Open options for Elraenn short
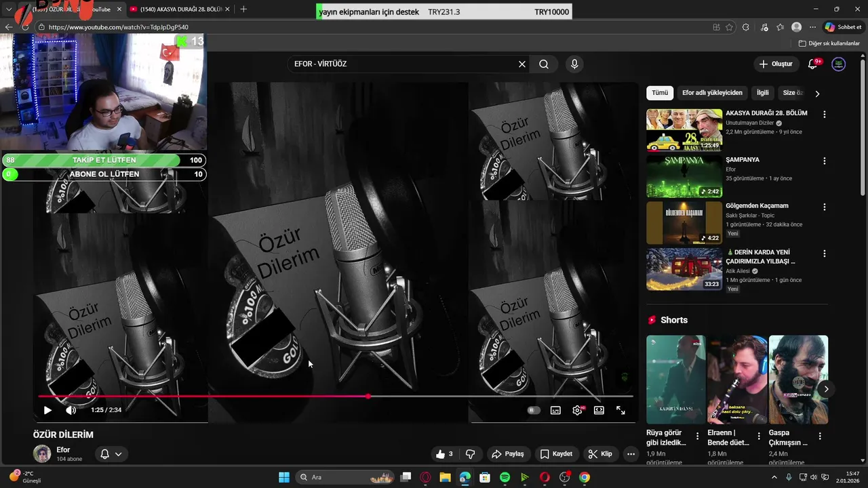The width and height of the screenshot is (868, 488). click(x=759, y=436)
